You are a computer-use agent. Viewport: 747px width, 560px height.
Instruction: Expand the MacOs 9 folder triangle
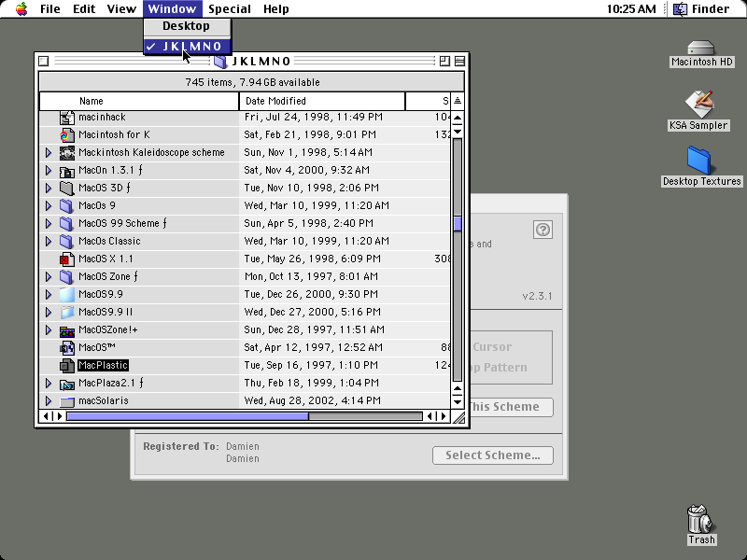coord(49,205)
